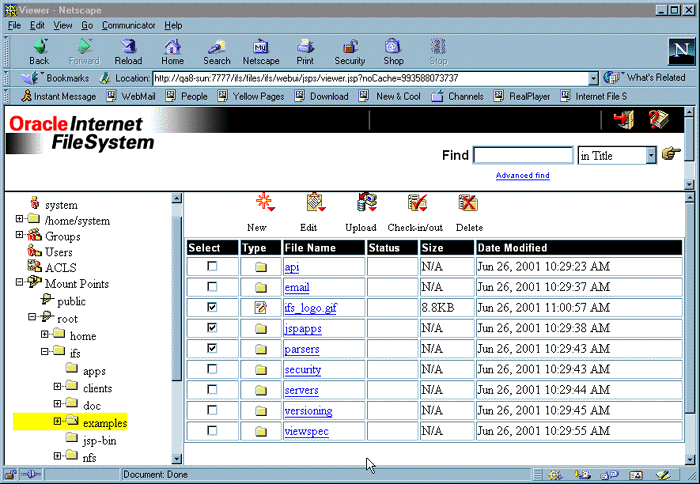The image size is (700, 484).
Task: Click the Print toolbar icon
Action: point(305,46)
